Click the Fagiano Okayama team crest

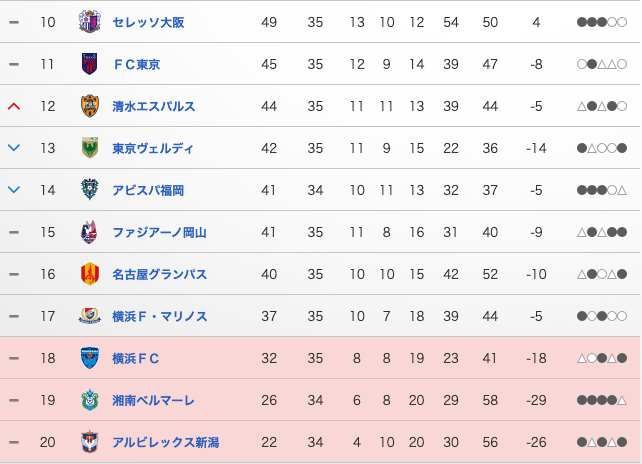pyautogui.click(x=90, y=232)
